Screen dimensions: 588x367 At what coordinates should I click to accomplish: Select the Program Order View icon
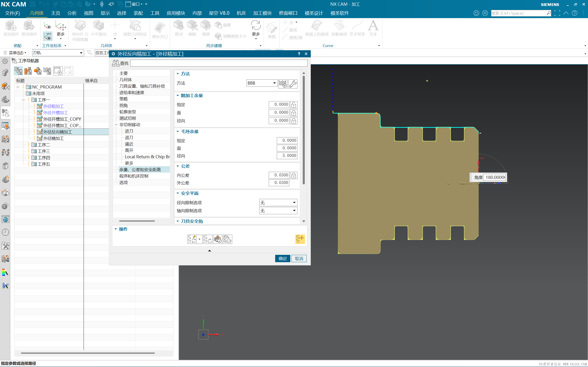tap(18, 71)
